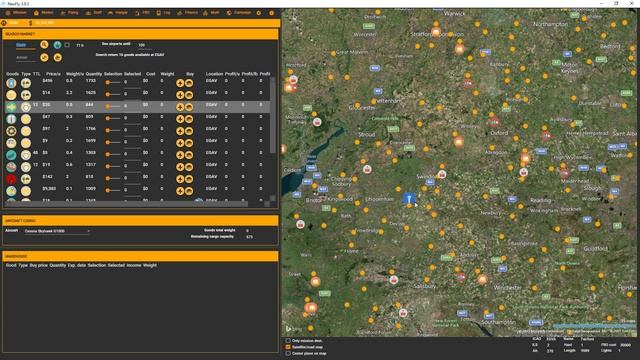
Task: Go to the Campaign tab
Action: (239, 13)
